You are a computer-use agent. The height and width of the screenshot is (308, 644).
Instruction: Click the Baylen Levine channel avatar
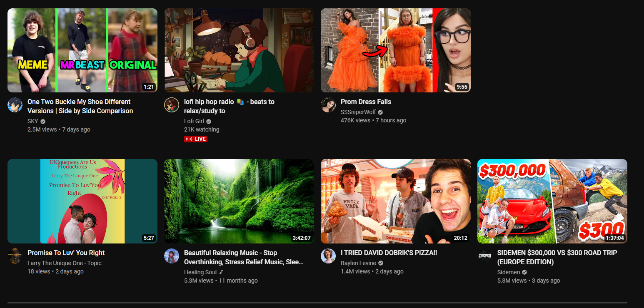328,256
